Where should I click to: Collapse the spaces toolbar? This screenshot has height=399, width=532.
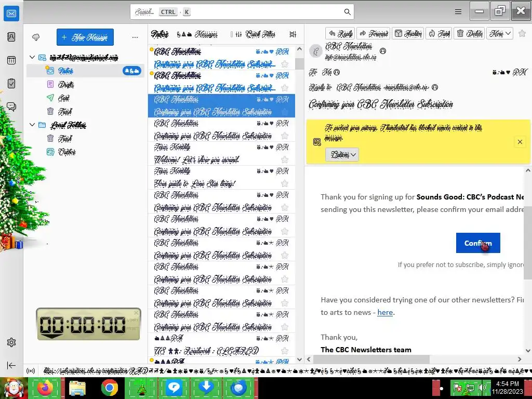pos(11,365)
